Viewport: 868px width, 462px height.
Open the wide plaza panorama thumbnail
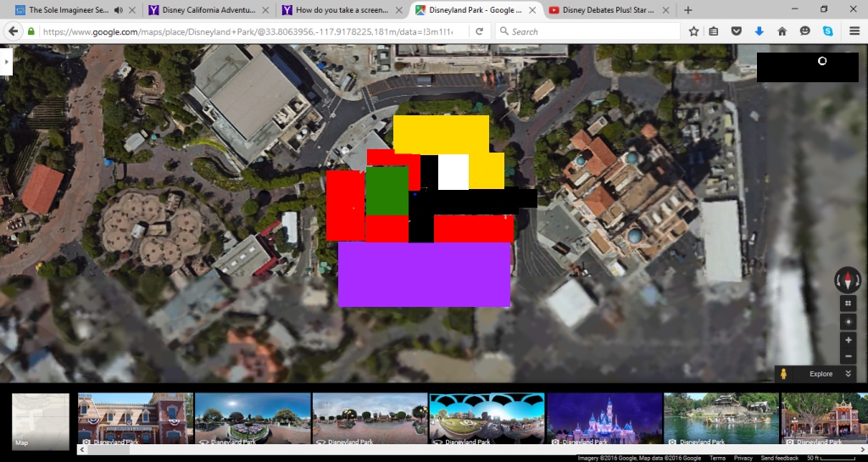click(x=370, y=418)
